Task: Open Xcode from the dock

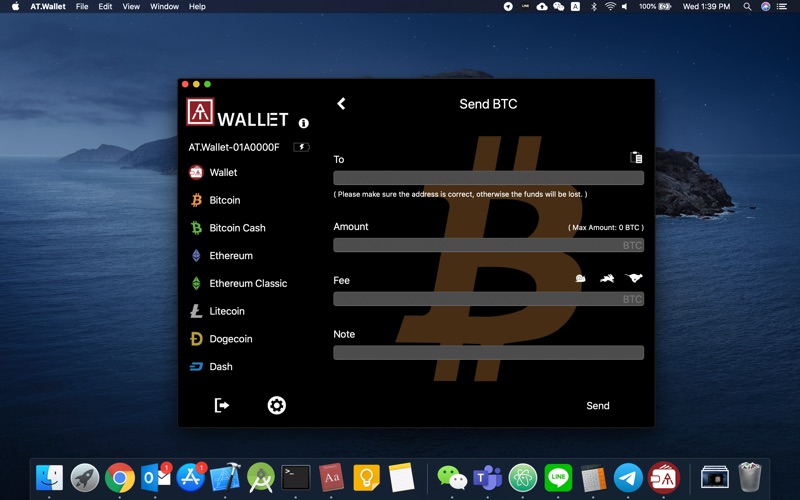Action: 226,478
